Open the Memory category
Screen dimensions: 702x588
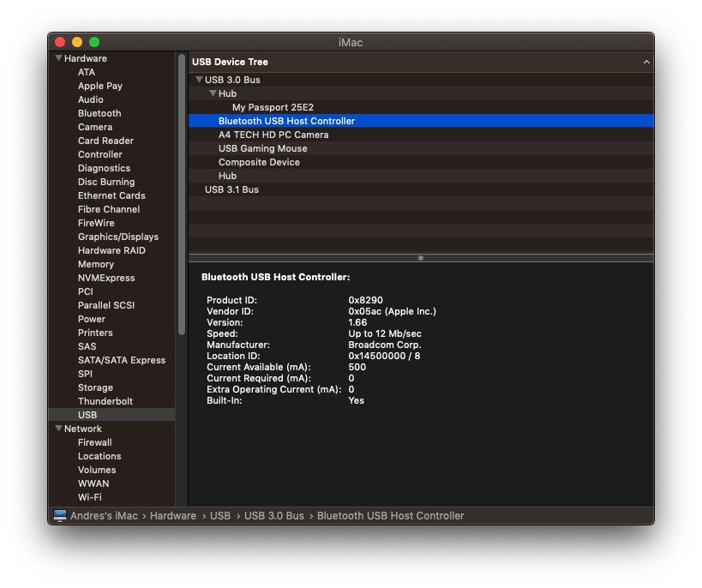[96, 264]
